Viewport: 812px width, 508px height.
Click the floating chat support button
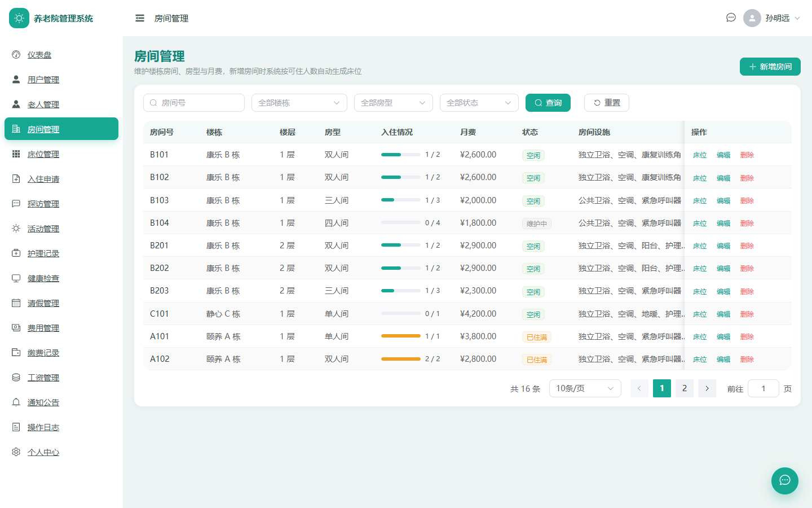pyautogui.click(x=785, y=481)
